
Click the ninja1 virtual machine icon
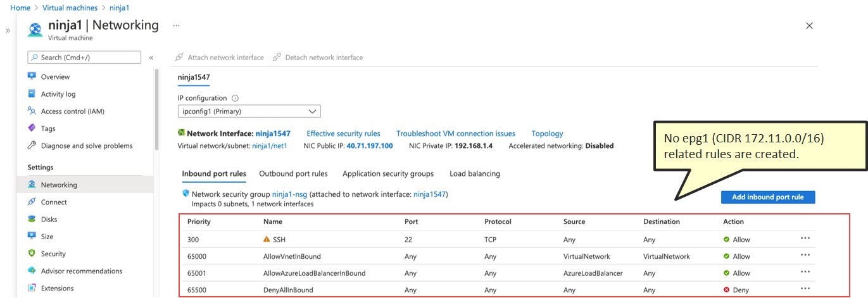coord(35,30)
